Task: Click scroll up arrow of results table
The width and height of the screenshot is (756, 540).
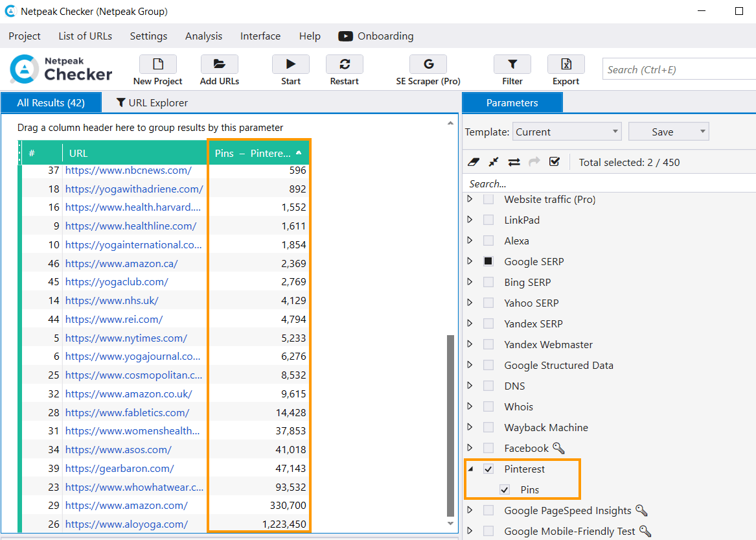Action: [450, 123]
